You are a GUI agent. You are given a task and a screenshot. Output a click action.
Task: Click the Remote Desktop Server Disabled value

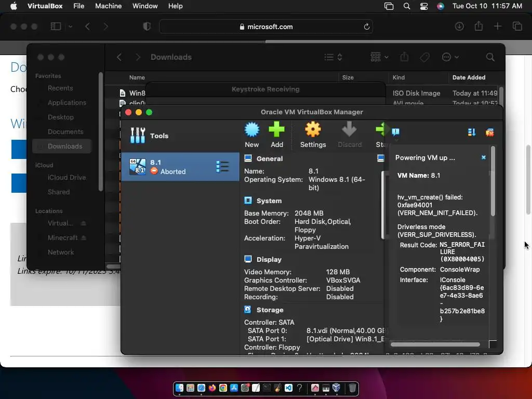tap(340, 288)
